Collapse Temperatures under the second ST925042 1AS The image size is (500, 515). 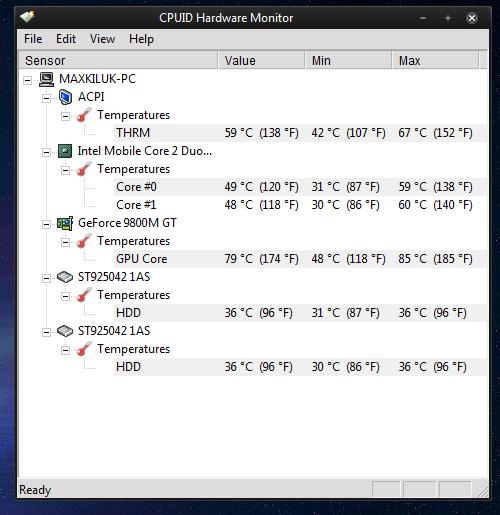click(65, 350)
